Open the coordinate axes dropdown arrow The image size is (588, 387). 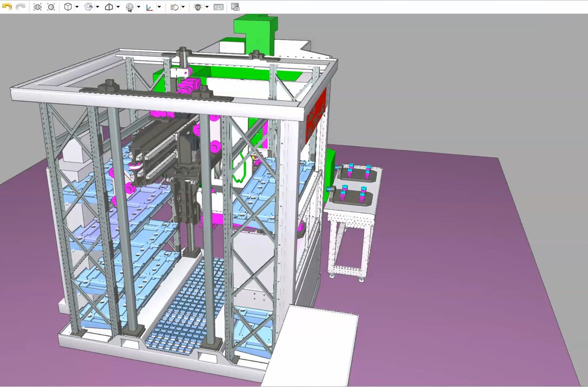[159, 7]
